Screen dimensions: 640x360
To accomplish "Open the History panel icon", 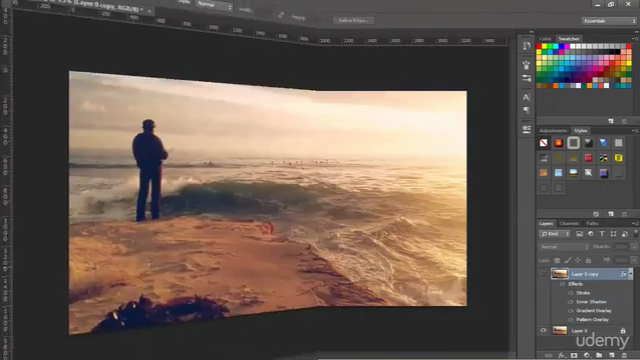I will (x=527, y=46).
